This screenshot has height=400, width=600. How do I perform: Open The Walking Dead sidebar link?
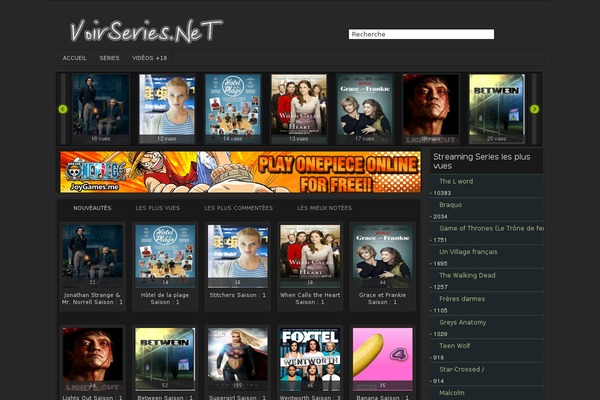(467, 275)
